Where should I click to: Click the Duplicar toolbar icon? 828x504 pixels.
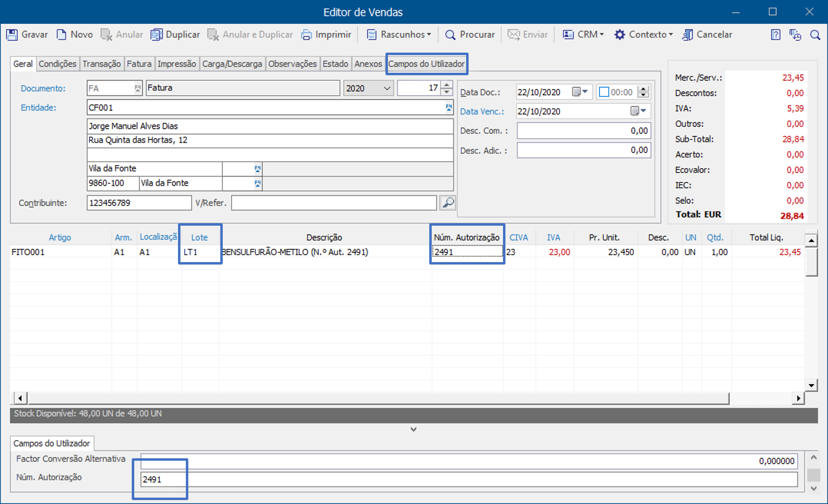(156, 34)
